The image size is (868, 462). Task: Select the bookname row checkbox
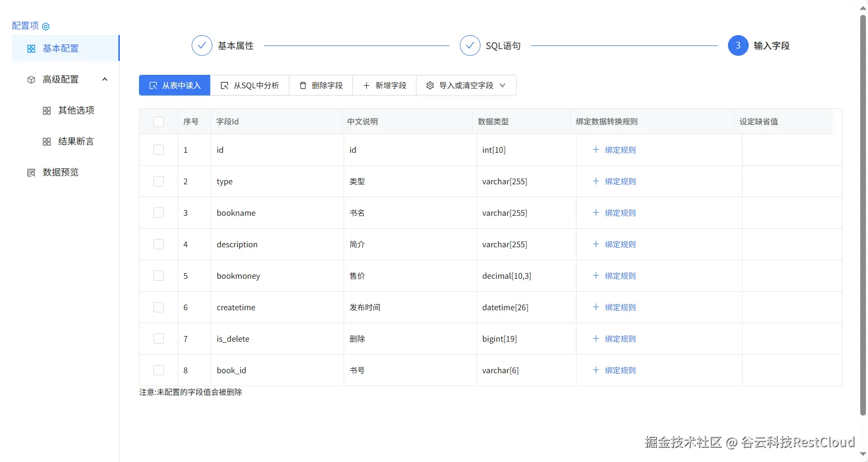point(159,213)
